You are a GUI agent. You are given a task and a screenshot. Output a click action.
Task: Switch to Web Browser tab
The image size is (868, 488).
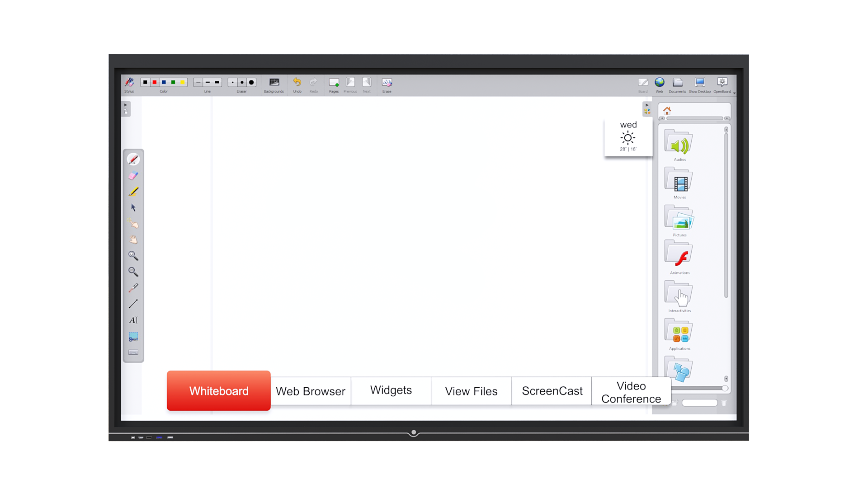point(311,391)
